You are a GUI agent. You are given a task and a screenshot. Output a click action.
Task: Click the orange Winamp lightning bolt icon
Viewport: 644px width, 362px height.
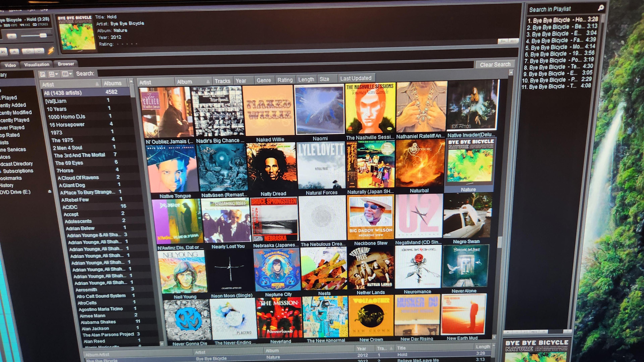tap(51, 51)
